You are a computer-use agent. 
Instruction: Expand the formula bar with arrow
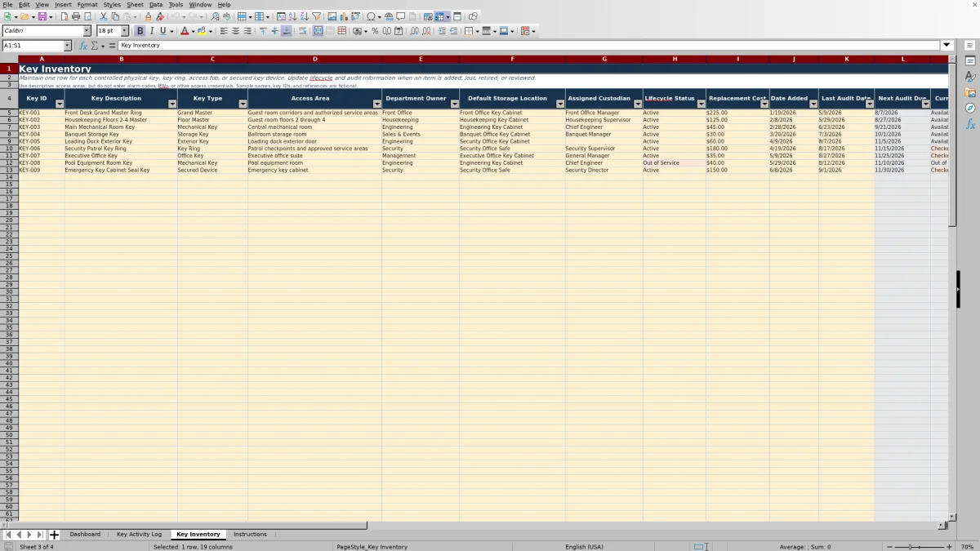[947, 46]
